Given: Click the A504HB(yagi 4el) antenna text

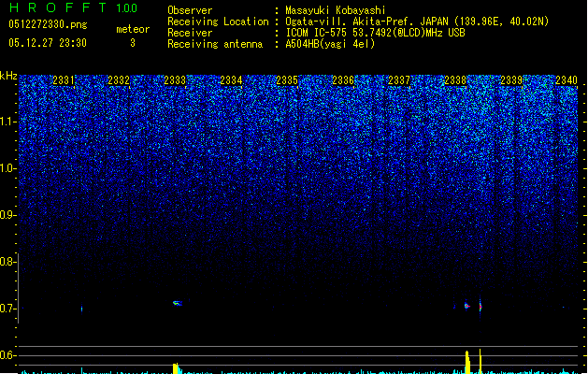Looking at the screenshot, I should click(330, 44).
